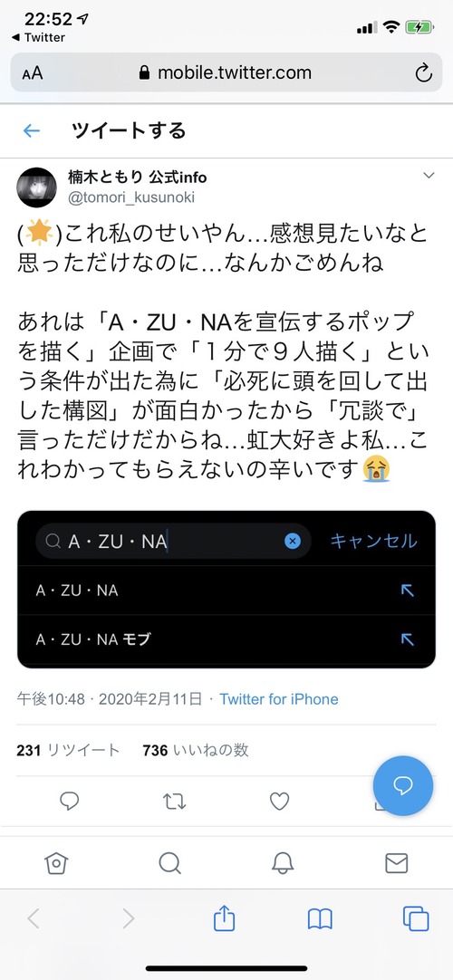Screen dimensions: 453x980
Task: Open the Safari share sheet
Action: pos(225,918)
